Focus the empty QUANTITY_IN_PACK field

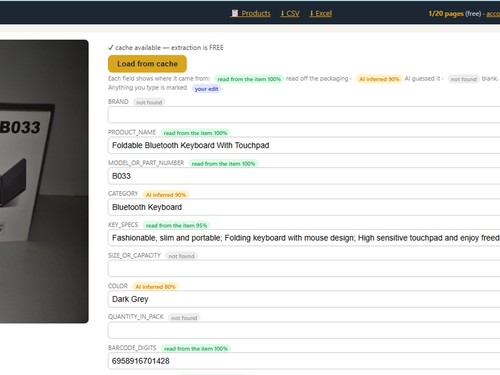click(x=304, y=330)
